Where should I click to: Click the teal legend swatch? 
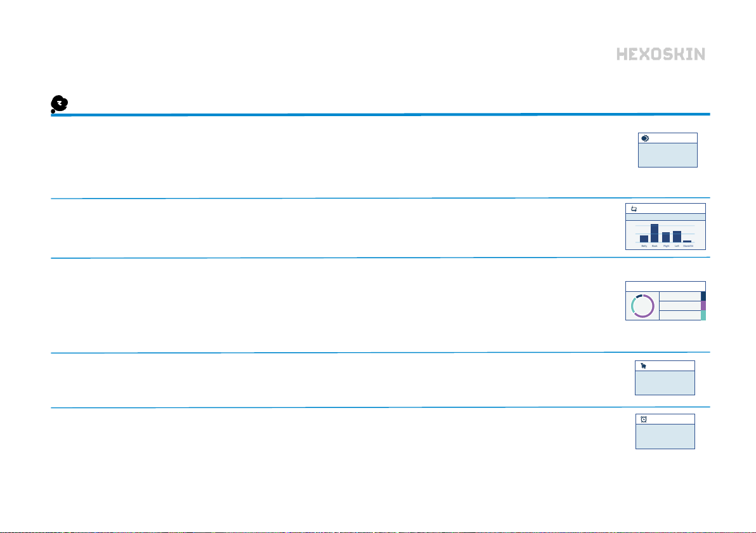(x=703, y=315)
